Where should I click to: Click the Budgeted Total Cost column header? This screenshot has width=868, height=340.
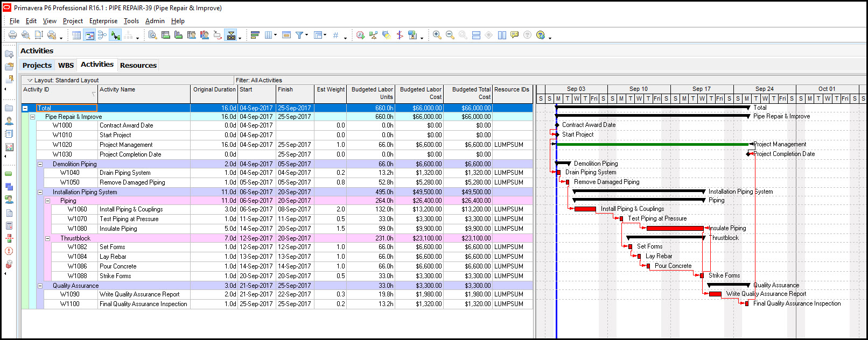pos(468,93)
